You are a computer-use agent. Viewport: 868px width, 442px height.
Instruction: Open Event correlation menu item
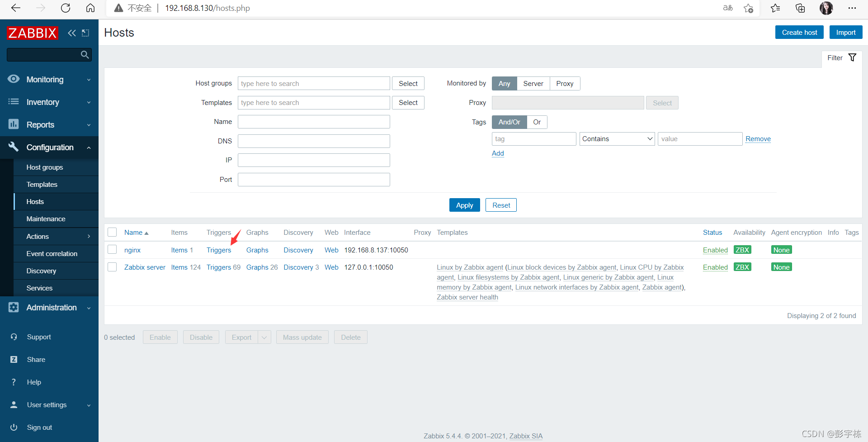click(x=56, y=254)
